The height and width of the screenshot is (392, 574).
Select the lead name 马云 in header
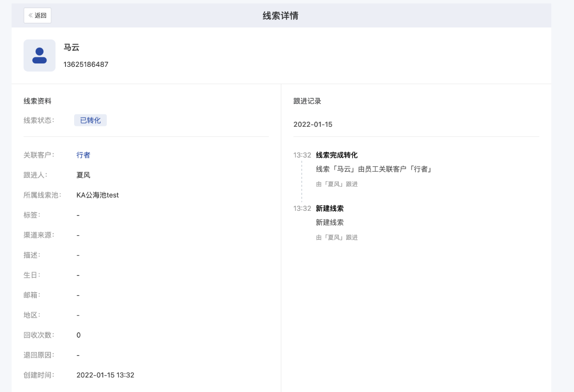point(72,48)
